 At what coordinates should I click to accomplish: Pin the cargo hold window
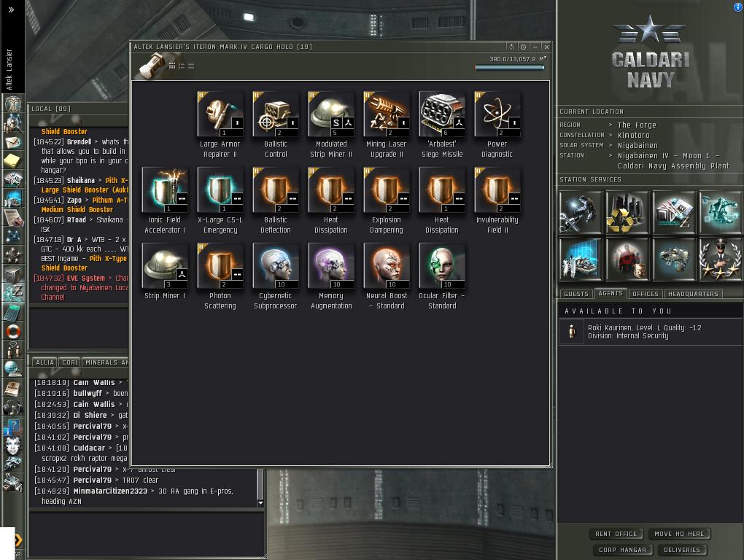tap(511, 47)
